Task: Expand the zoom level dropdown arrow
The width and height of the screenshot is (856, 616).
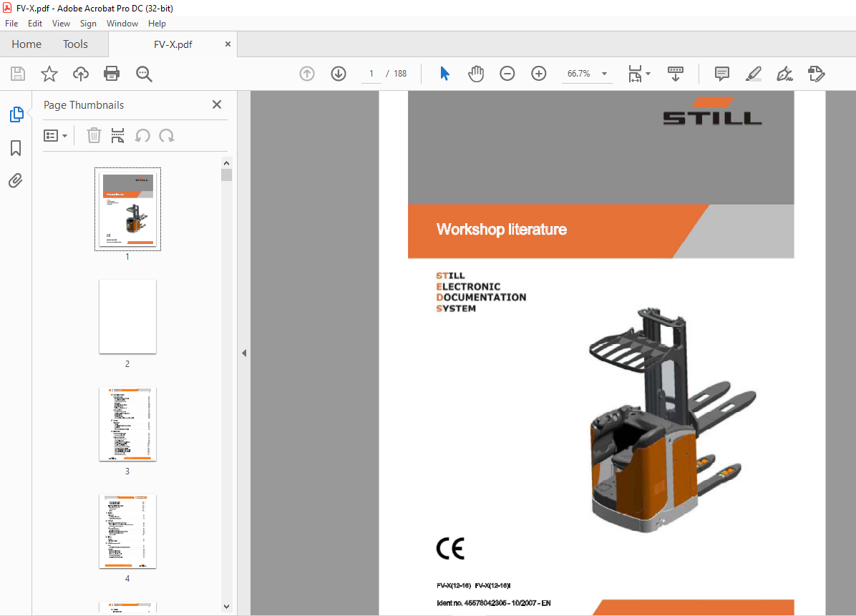Action: pos(604,74)
